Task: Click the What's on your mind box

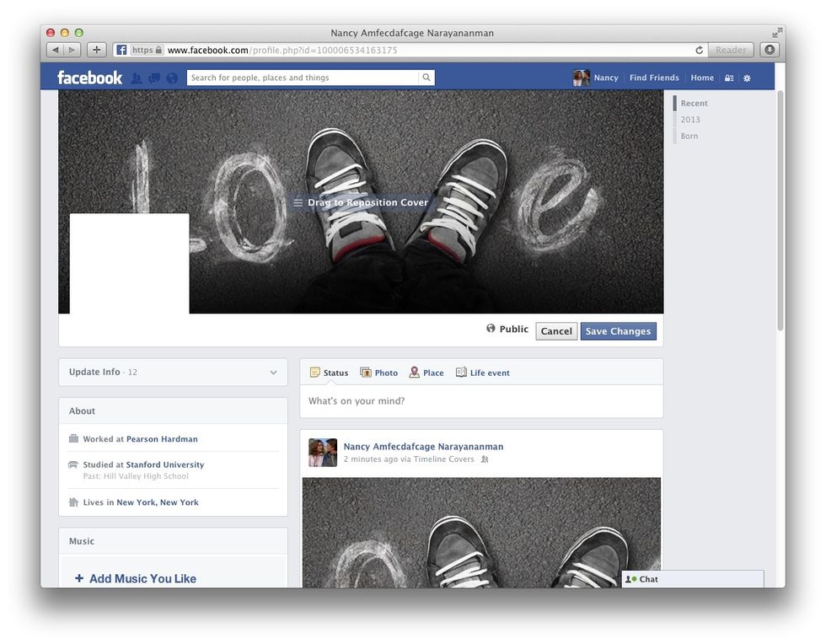Action: (481, 401)
